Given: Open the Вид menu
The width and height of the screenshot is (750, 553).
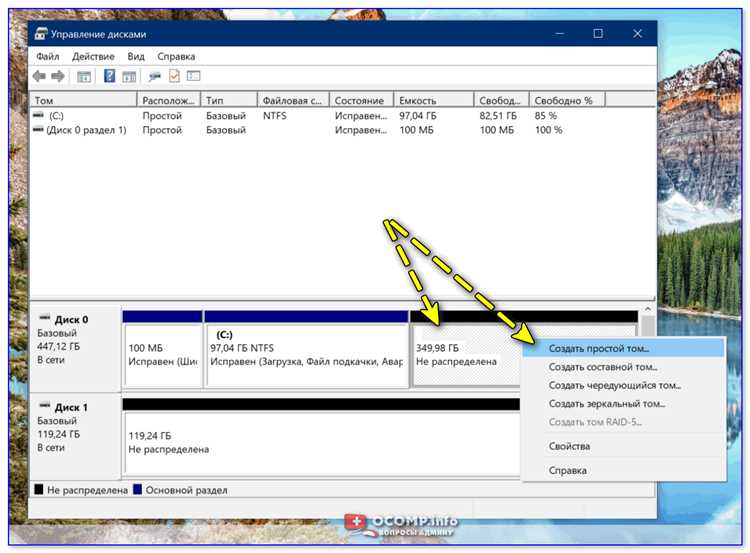Looking at the screenshot, I should click(136, 57).
